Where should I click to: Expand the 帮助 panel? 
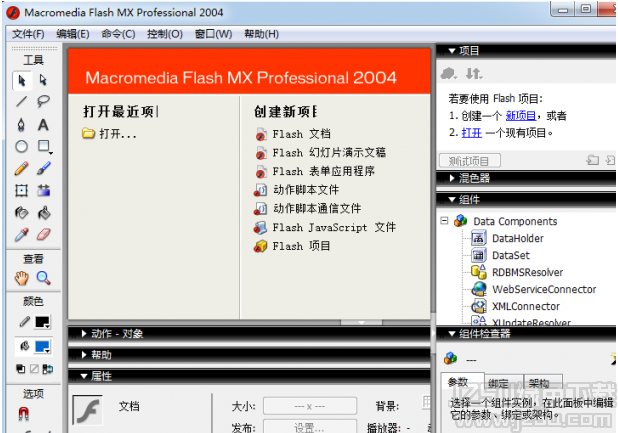[x=84, y=355]
